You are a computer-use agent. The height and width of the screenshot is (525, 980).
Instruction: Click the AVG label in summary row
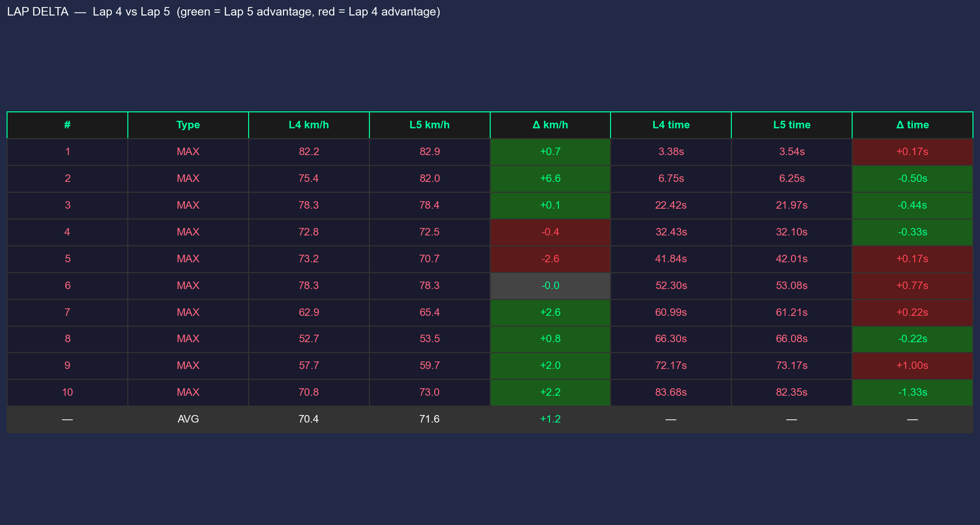coord(188,419)
